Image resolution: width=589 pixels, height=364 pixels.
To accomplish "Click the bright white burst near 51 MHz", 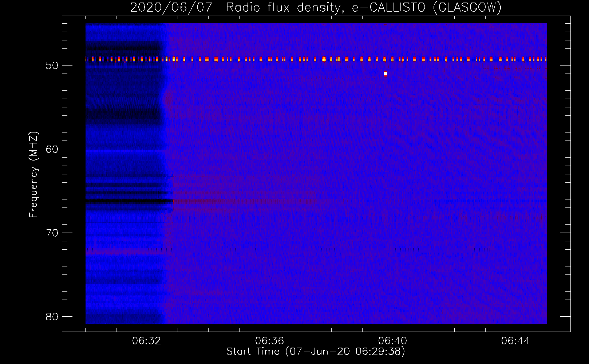I will 385,74.
